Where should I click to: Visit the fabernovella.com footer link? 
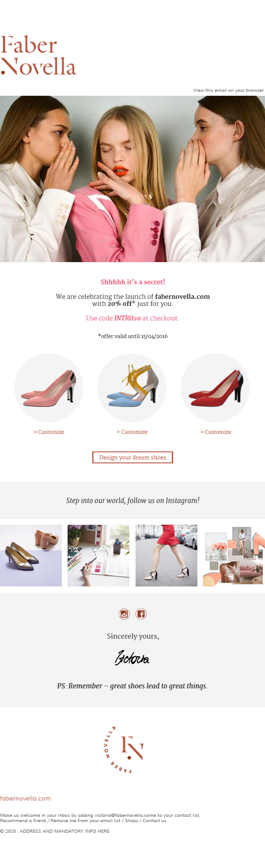pyautogui.click(x=25, y=798)
